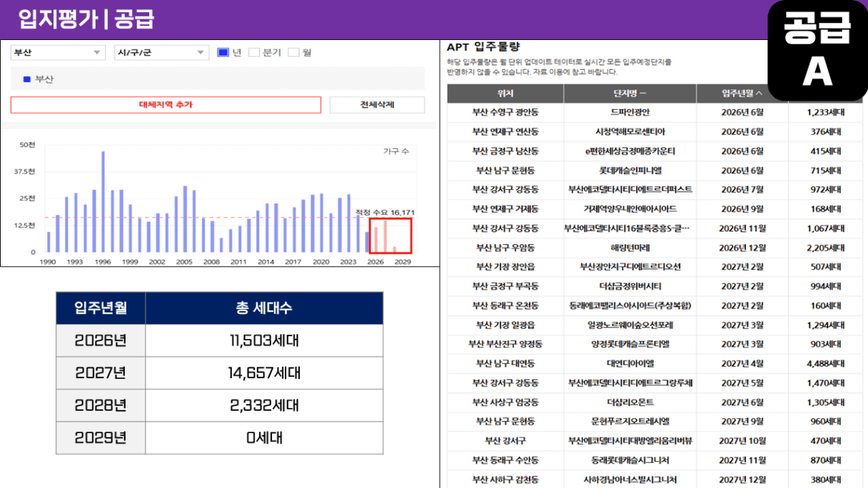Viewport: 868px width, 488px height.
Task: Select the 부산에코델타시티디에트르더퍼스트 complex name
Action: (x=630, y=190)
